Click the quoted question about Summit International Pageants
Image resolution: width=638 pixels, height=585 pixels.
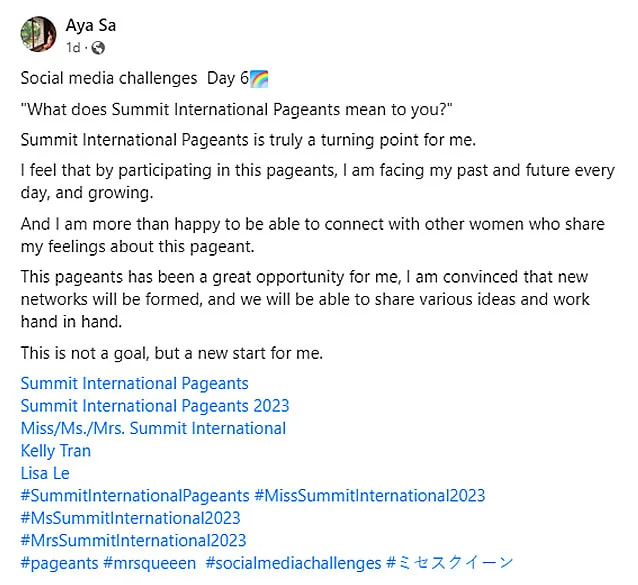click(236, 109)
